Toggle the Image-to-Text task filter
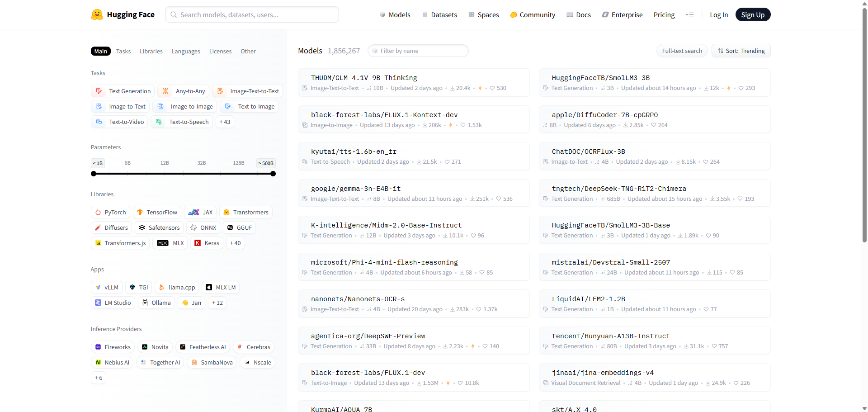The width and height of the screenshot is (868, 412). point(120,106)
